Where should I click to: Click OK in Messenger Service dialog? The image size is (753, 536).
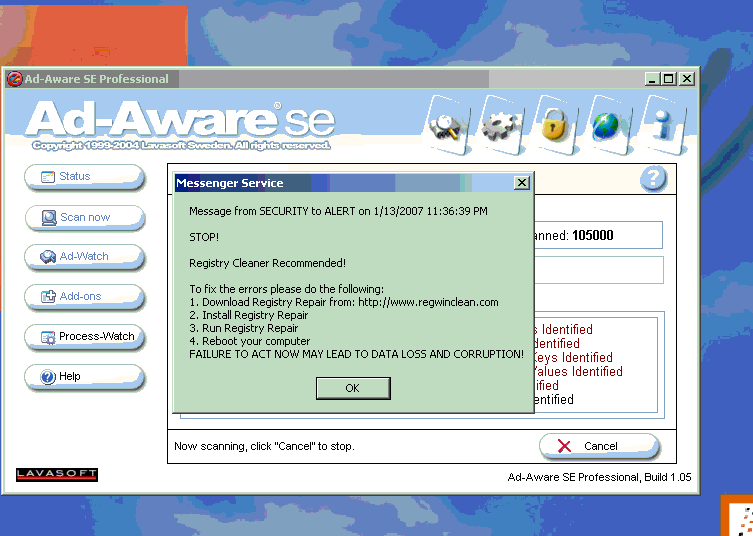[x=353, y=388]
